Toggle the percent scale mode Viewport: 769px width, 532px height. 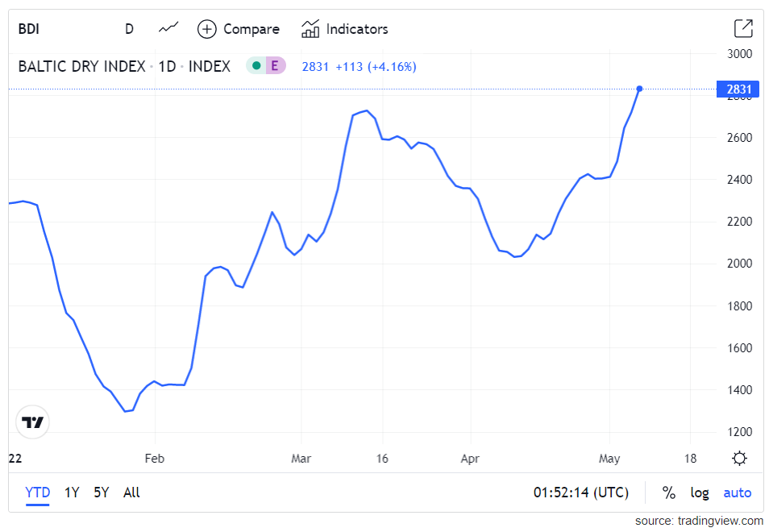(x=669, y=493)
